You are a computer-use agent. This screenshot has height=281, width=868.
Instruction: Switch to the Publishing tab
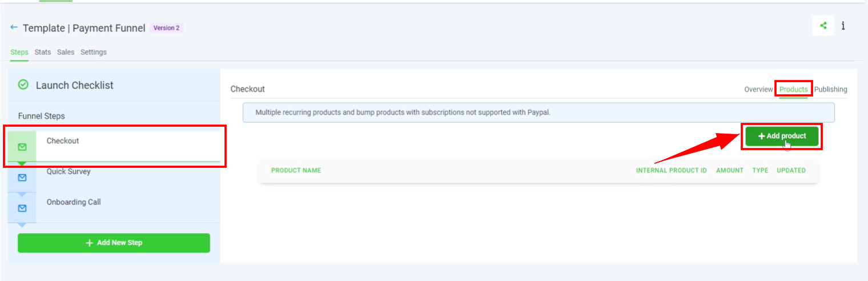coord(831,90)
